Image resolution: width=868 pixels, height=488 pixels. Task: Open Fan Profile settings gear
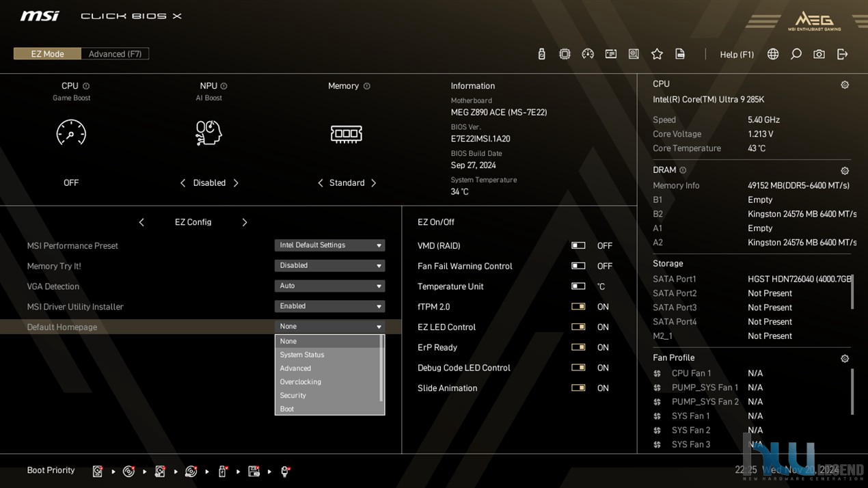pos(845,358)
